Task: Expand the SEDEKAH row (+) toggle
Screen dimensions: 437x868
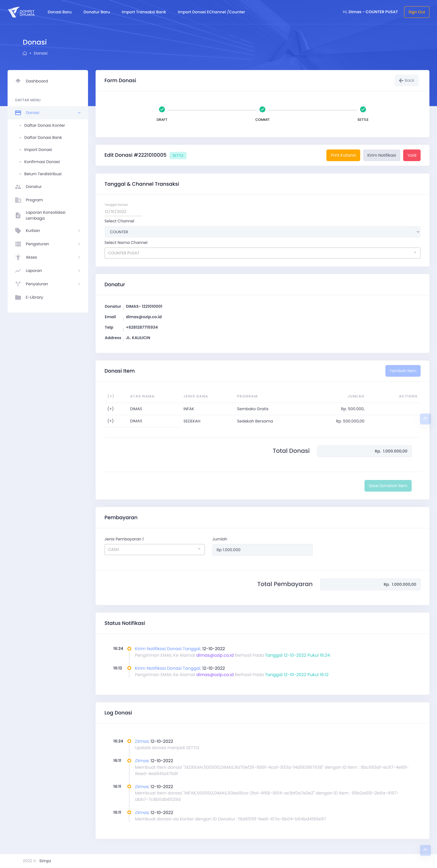Action: point(110,421)
